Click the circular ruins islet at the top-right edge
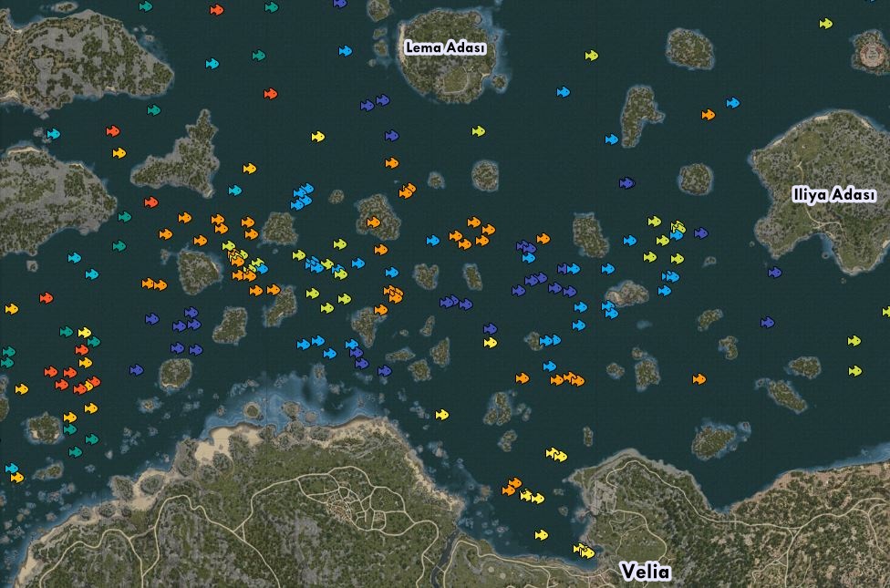Image resolution: width=890 pixels, height=588 pixels. click(x=870, y=55)
